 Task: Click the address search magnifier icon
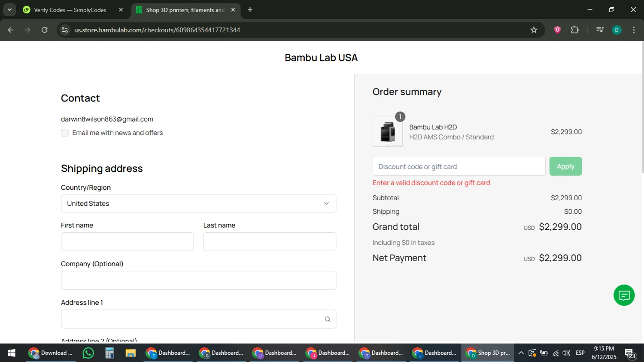point(328,319)
